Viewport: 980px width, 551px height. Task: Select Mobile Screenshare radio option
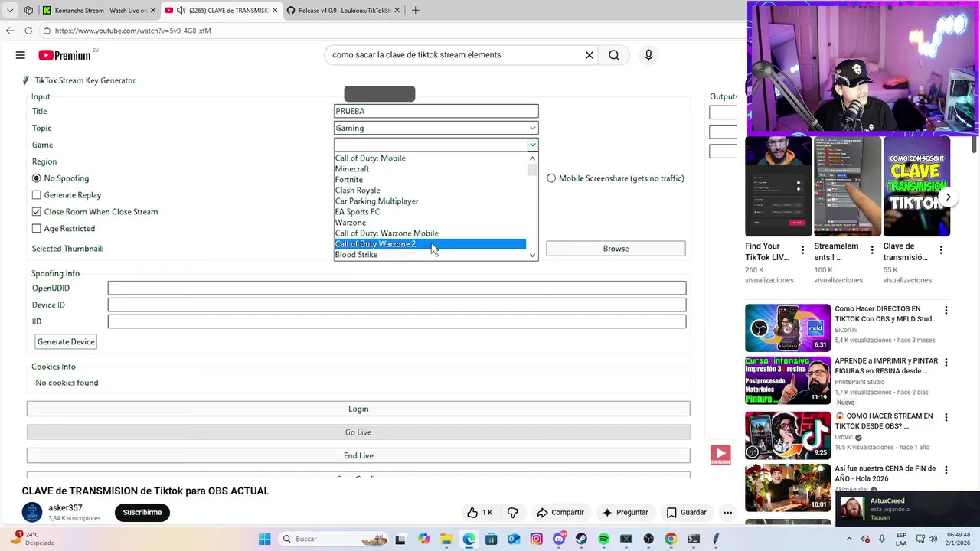click(551, 178)
